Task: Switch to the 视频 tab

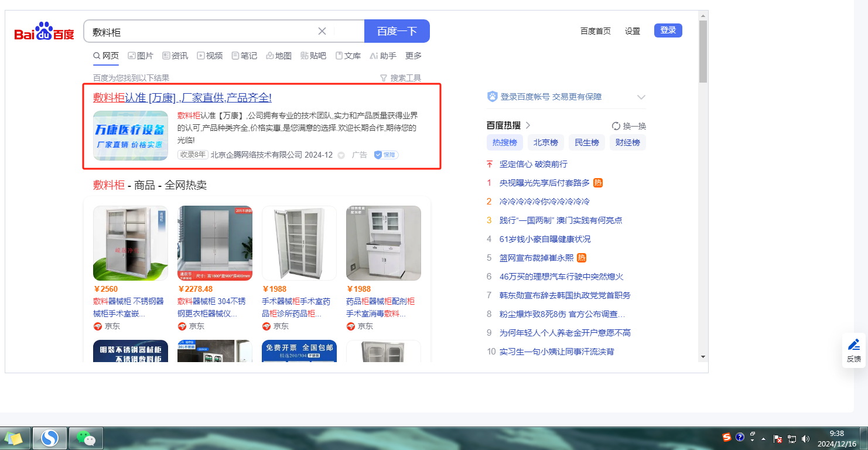Action: point(210,56)
